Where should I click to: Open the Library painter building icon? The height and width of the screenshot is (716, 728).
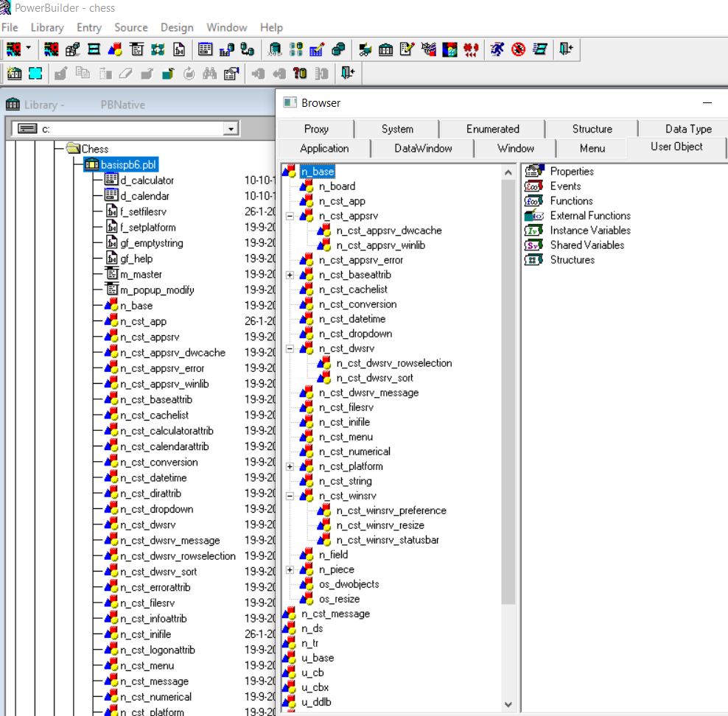(x=385, y=49)
